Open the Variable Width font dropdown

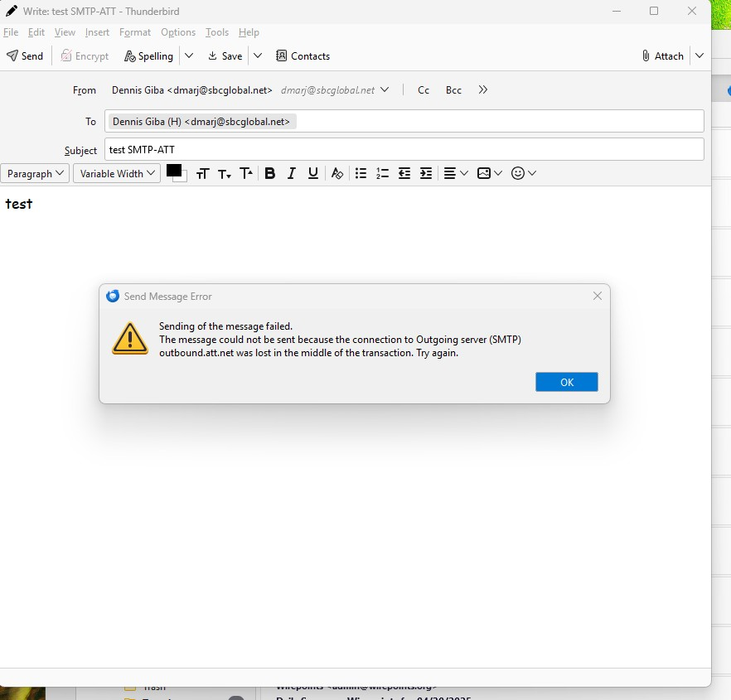click(x=117, y=173)
